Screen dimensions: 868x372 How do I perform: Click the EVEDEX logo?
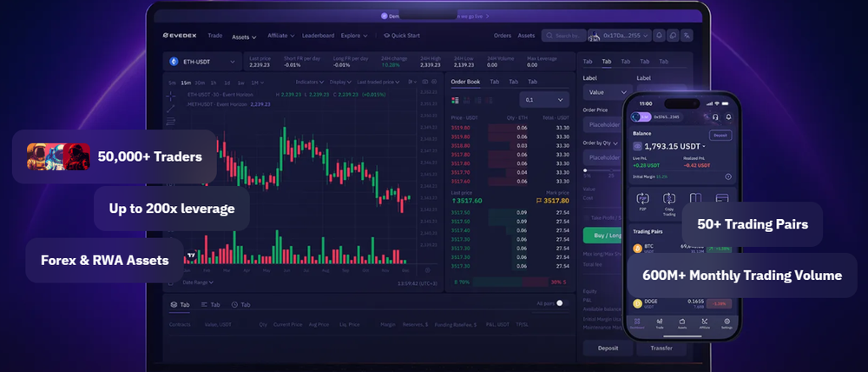180,36
